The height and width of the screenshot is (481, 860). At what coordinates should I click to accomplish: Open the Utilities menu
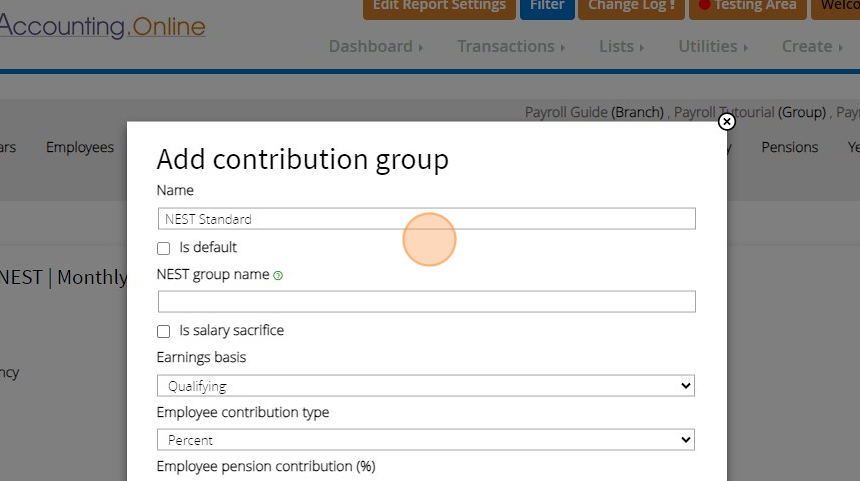click(713, 46)
